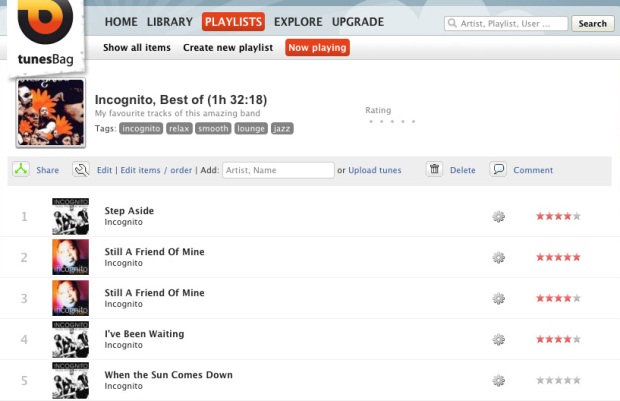Click the lounge tag
This screenshot has height=401, width=620.
click(x=251, y=129)
